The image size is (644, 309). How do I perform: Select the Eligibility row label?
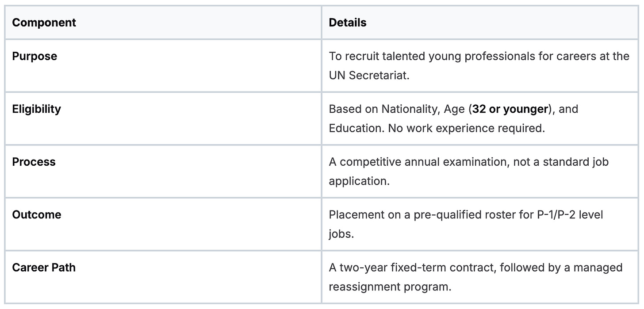point(37,109)
